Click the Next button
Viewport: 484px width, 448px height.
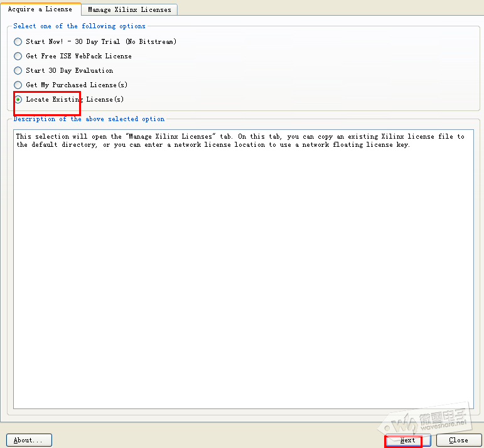(x=408, y=440)
